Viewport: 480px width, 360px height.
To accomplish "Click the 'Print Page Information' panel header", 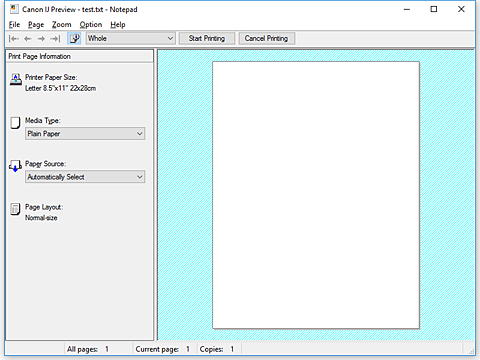I will coord(79,56).
